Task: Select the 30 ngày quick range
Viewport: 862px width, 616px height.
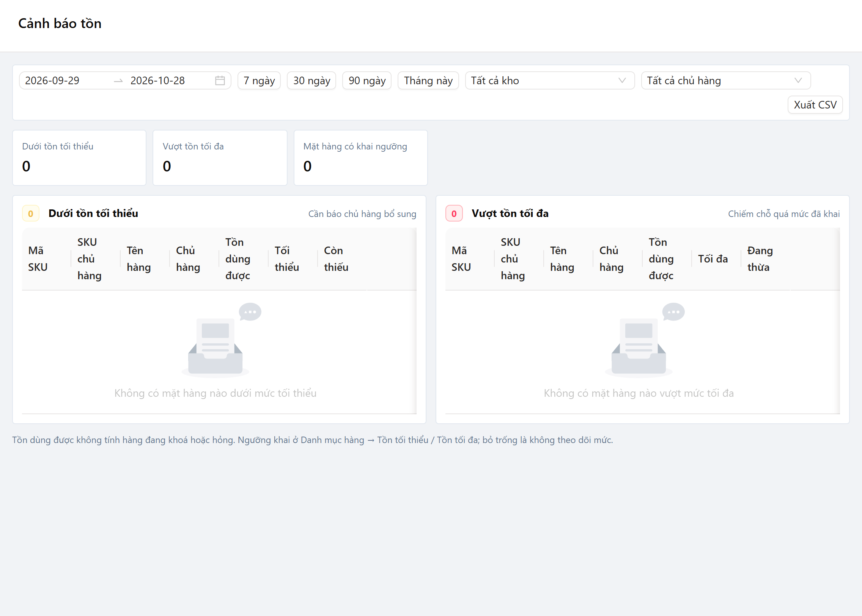Action: [311, 80]
